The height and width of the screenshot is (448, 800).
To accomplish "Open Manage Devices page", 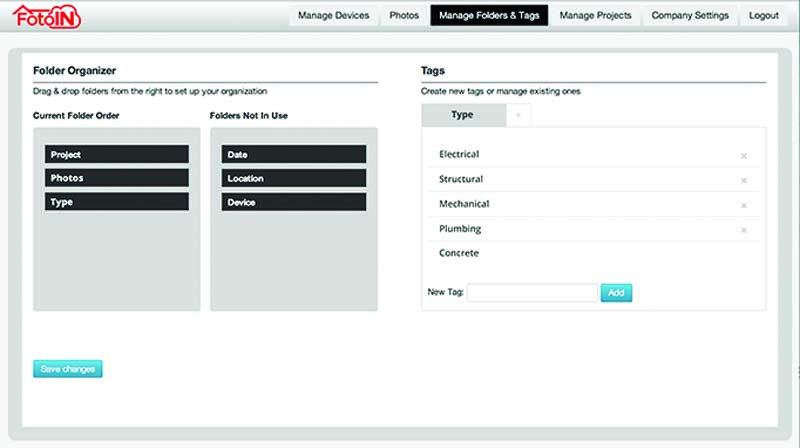I will click(333, 15).
